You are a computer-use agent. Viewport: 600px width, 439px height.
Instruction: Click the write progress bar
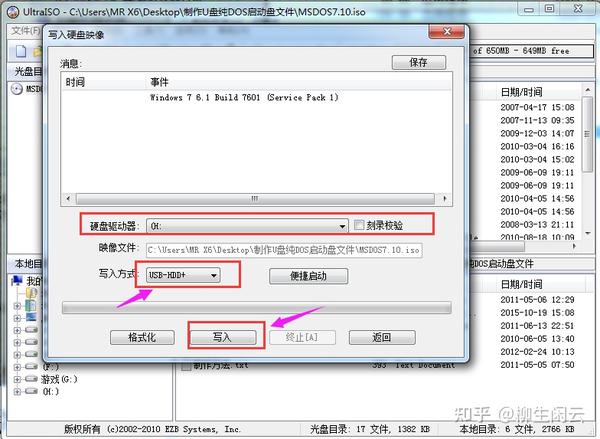point(256,308)
